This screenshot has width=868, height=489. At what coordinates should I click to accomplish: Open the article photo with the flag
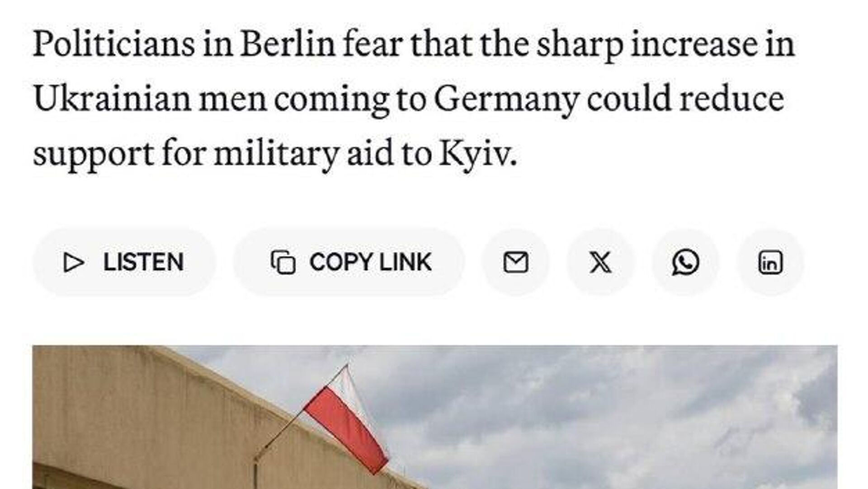[435, 417]
